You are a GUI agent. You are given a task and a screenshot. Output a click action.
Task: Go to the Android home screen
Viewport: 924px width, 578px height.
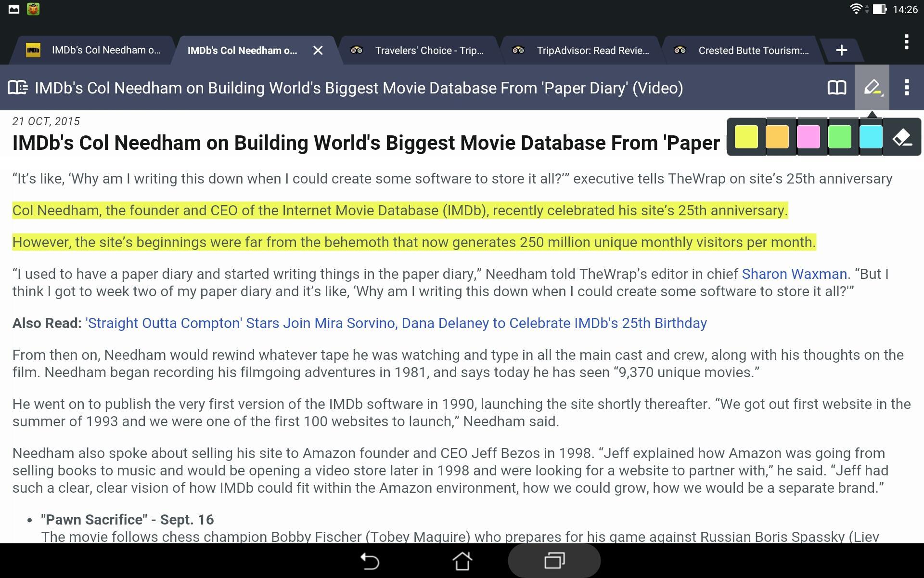pyautogui.click(x=462, y=561)
